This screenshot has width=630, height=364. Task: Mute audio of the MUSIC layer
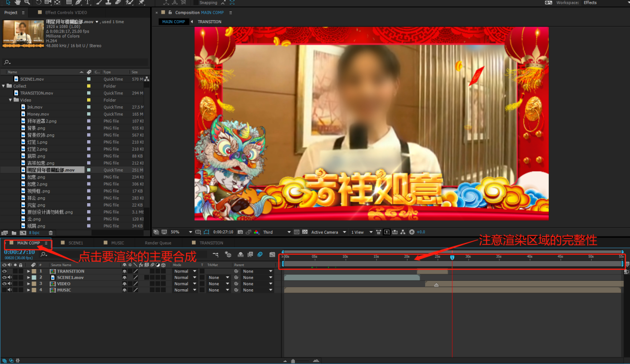tap(10, 290)
